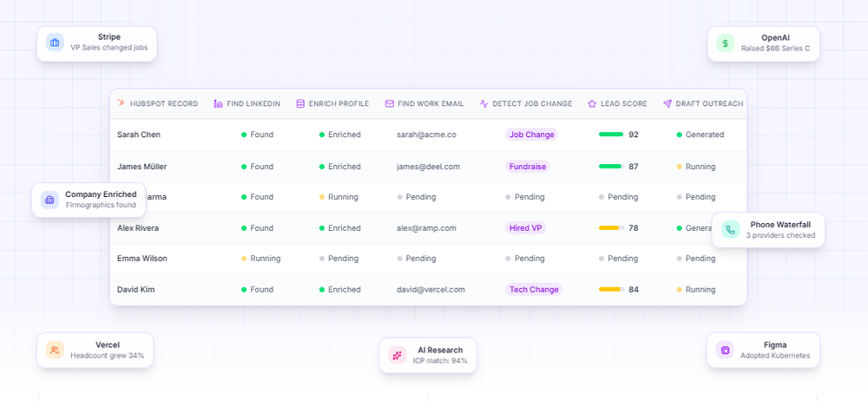Image resolution: width=868 pixels, height=401 pixels.
Task: Select the name Alex Rivera
Action: [x=138, y=228]
